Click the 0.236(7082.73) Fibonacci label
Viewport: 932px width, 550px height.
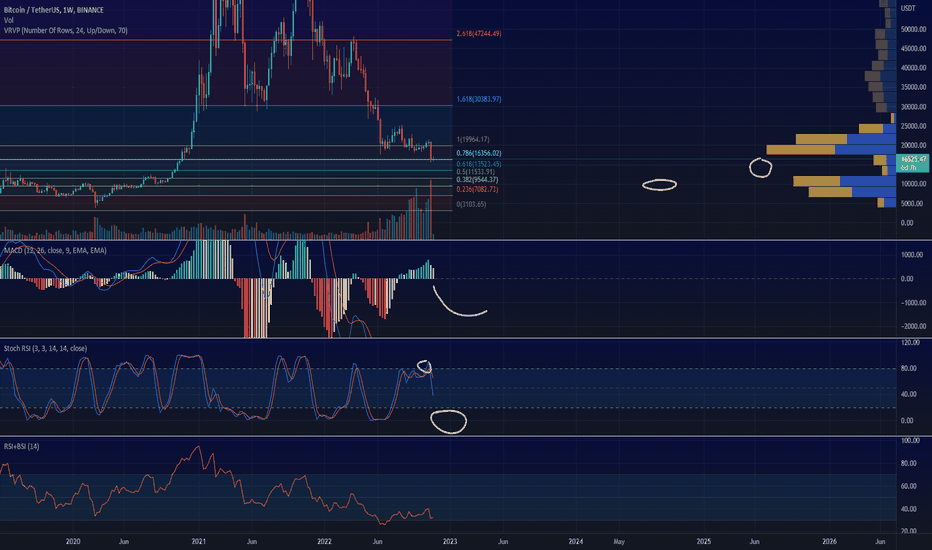tap(477, 189)
